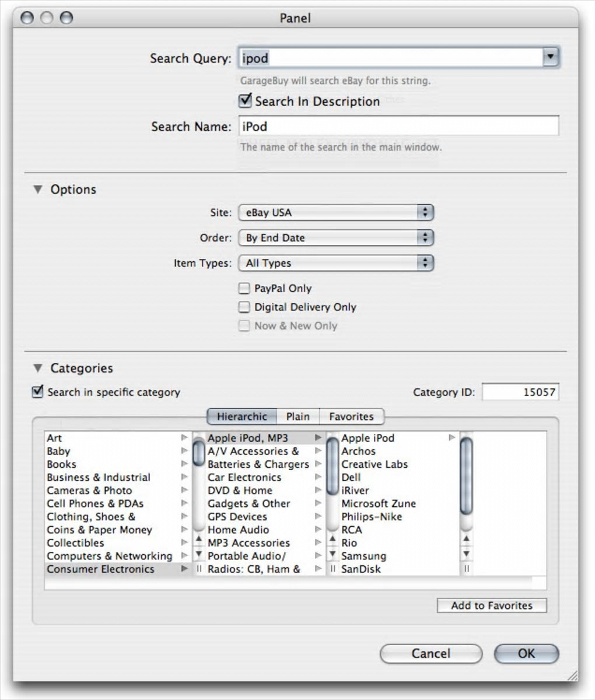Open the Item Types popup menu
The height and width of the screenshot is (700, 595).
[x=336, y=263]
